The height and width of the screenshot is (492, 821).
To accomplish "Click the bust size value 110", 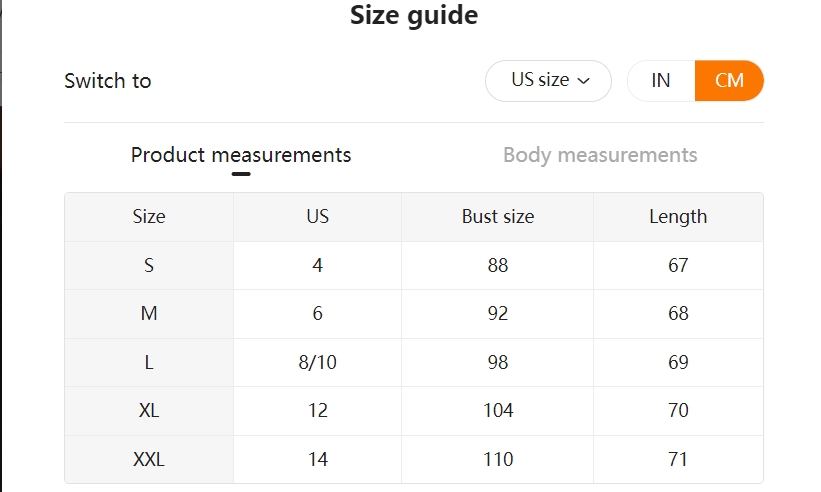I will point(498,460).
